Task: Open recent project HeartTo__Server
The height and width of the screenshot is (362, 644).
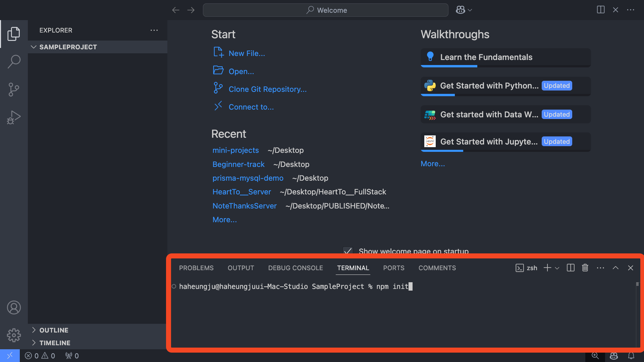Action: point(241,192)
